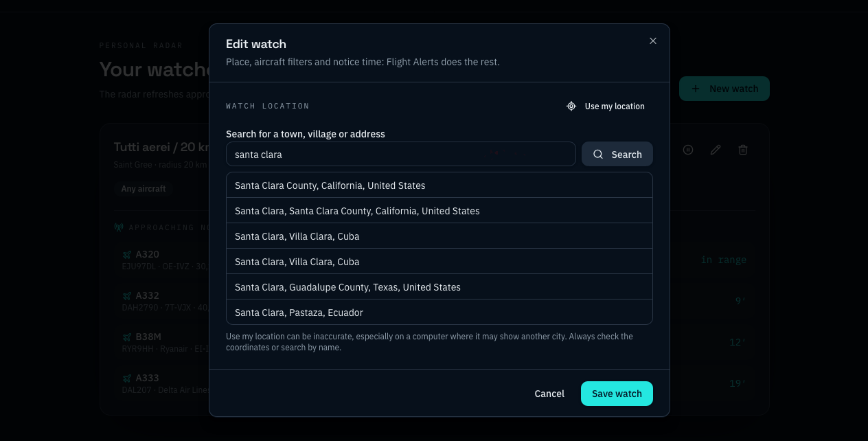Pause the Tutti aerei watch

coord(688,150)
